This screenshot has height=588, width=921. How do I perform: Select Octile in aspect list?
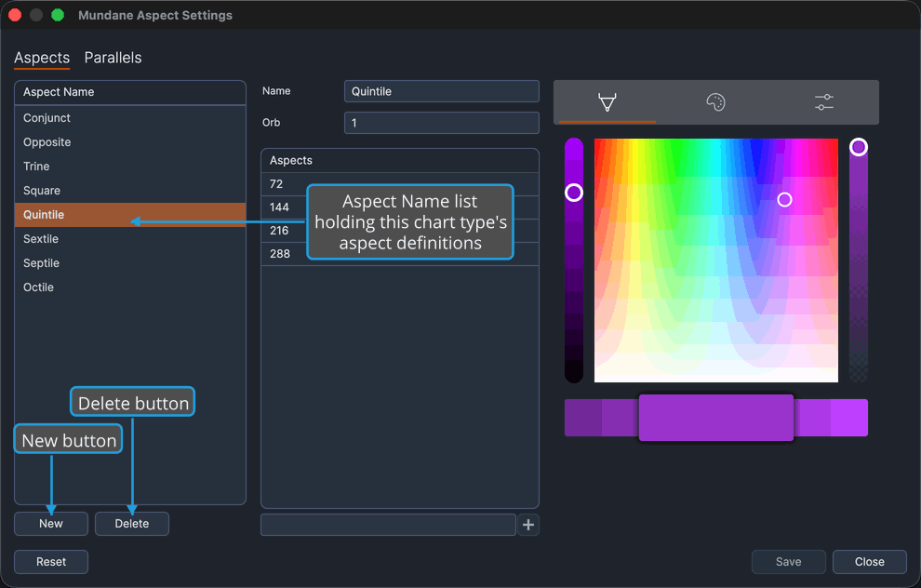130,287
